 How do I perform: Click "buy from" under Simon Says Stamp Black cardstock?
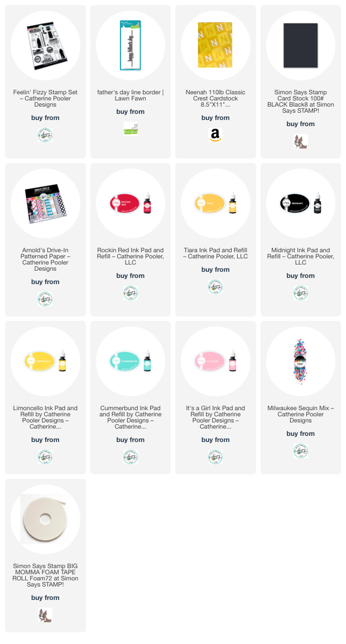(301, 124)
